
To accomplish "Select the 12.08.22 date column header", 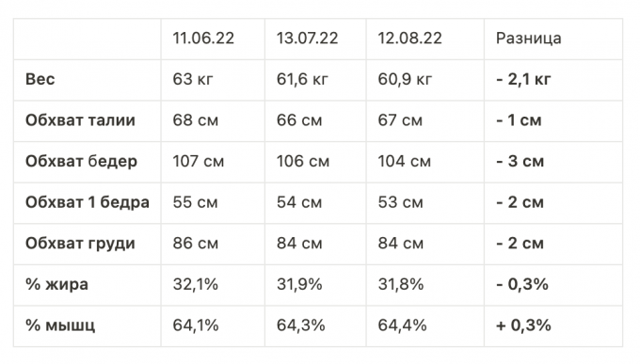I will [409, 39].
